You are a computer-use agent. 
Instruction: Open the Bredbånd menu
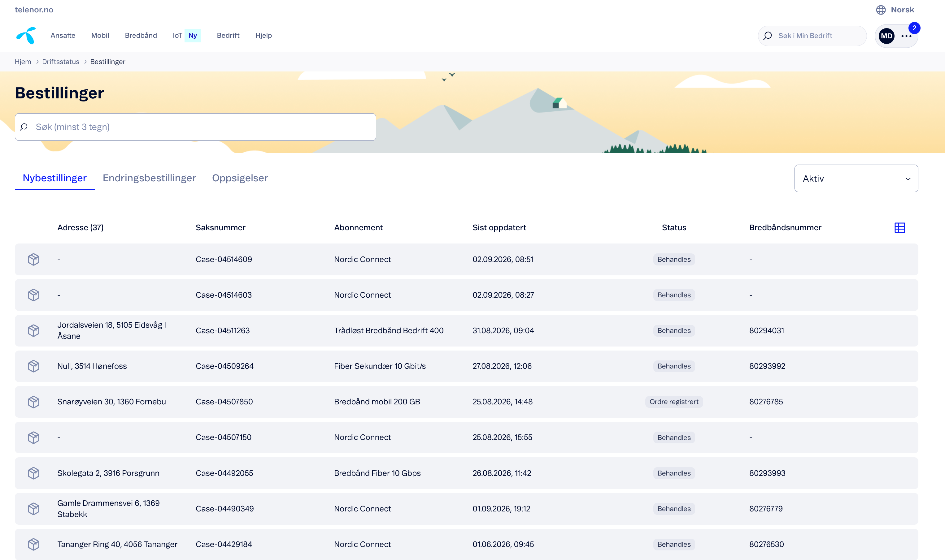pos(141,36)
